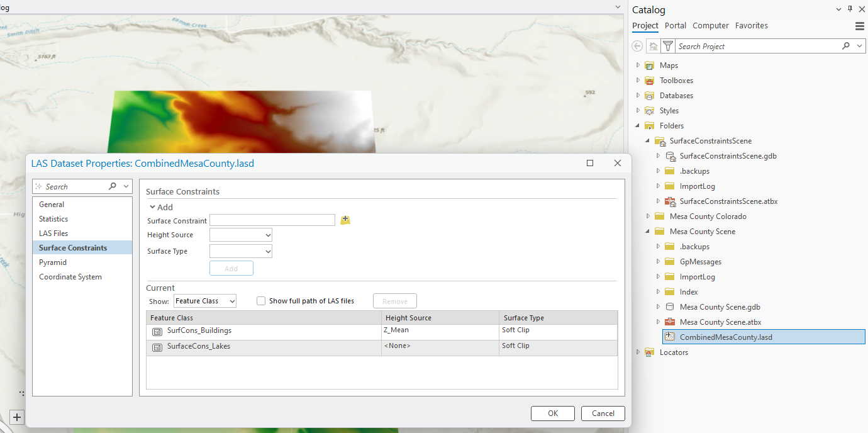This screenshot has width=868, height=433.
Task: Click the SurfCons_Buildings feature class icon
Action: coord(157,331)
